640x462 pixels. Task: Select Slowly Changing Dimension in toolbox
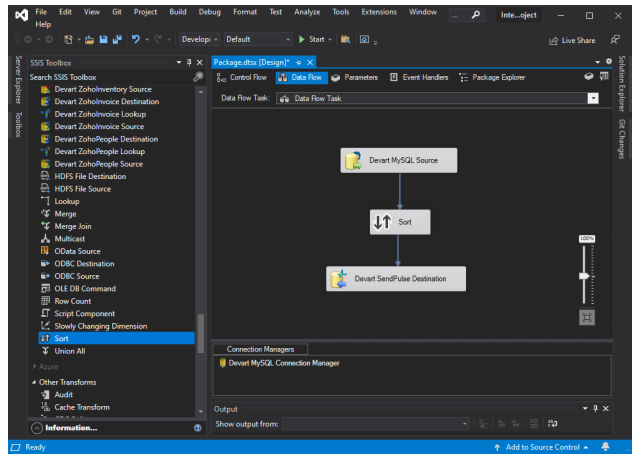tap(100, 326)
